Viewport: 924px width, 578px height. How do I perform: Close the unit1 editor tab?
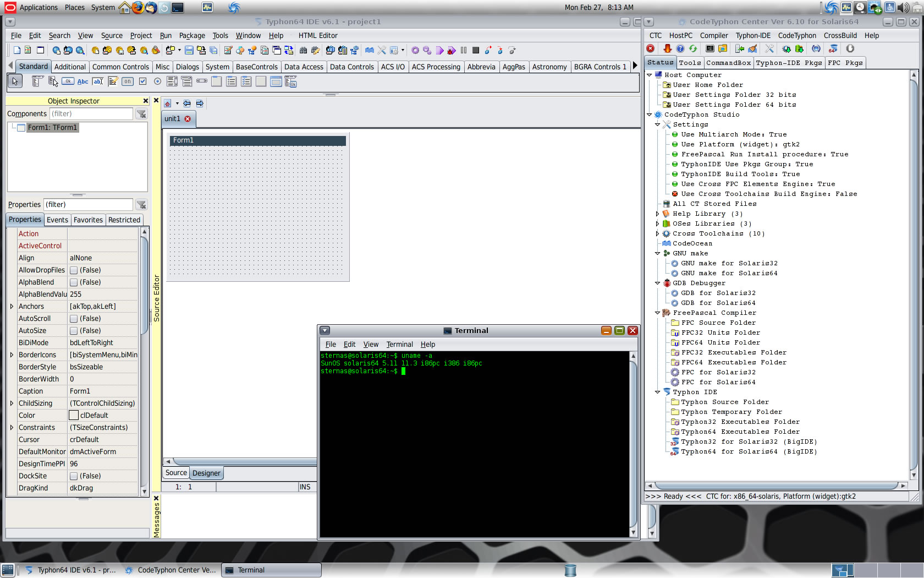pos(188,119)
